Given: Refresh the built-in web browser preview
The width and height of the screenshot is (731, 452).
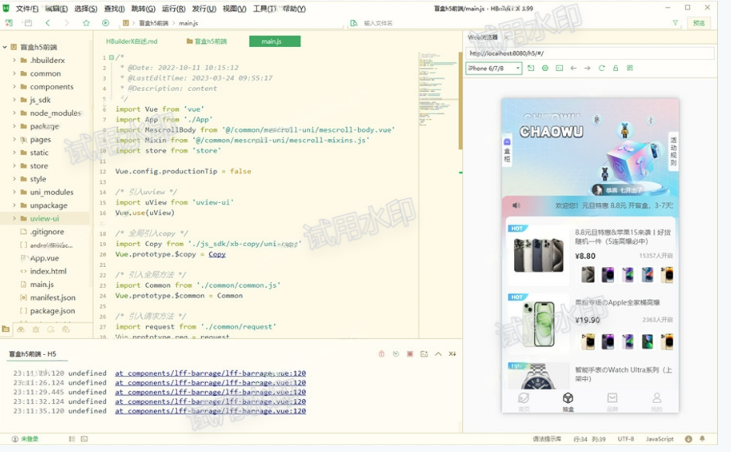Looking at the screenshot, I should coord(601,68).
